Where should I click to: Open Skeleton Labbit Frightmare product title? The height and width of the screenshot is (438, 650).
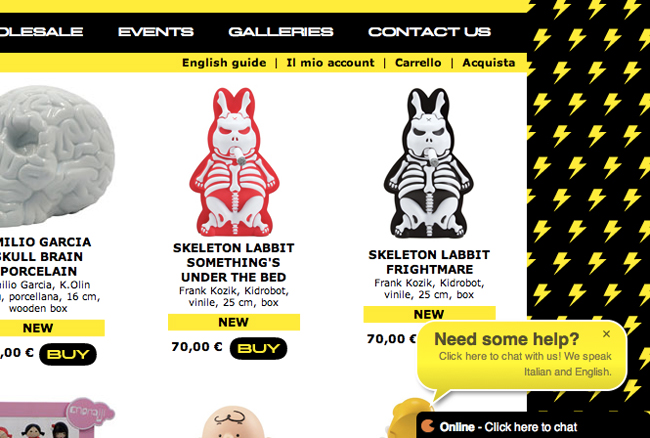[429, 262]
